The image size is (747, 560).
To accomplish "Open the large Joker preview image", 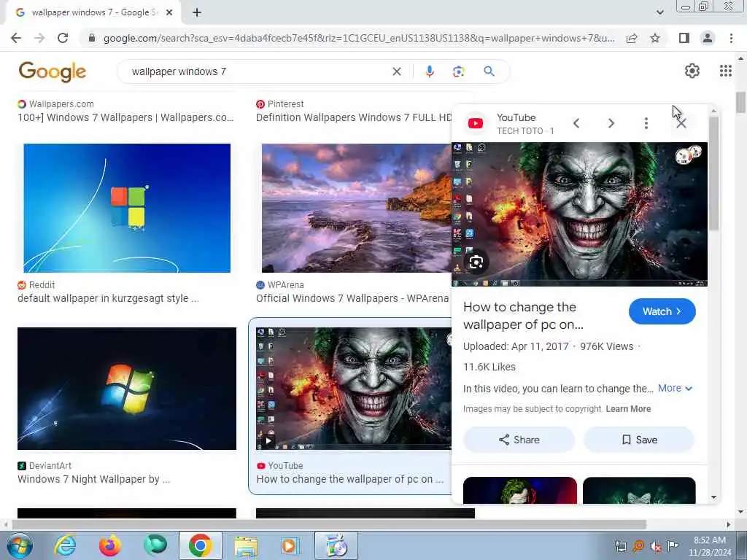I will pyautogui.click(x=579, y=214).
